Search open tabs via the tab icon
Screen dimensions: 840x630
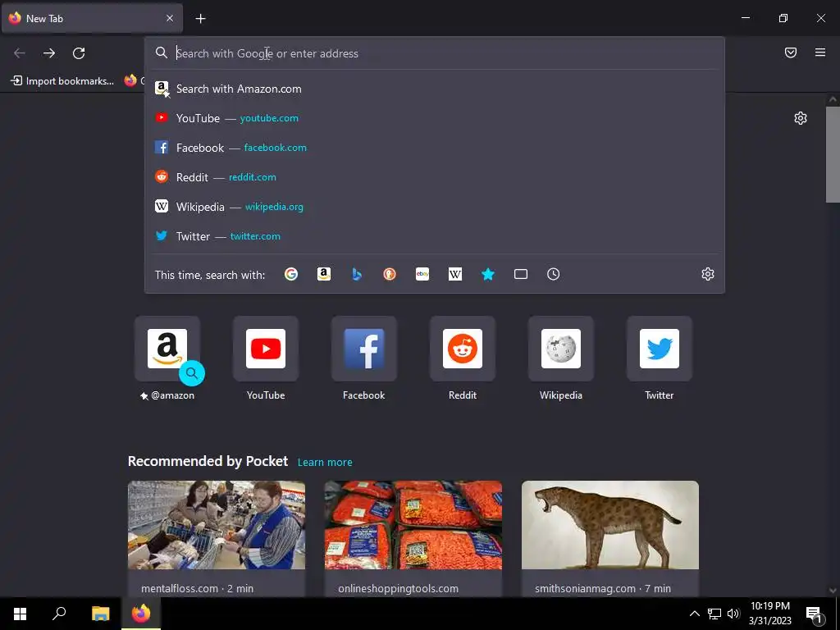[521, 274]
